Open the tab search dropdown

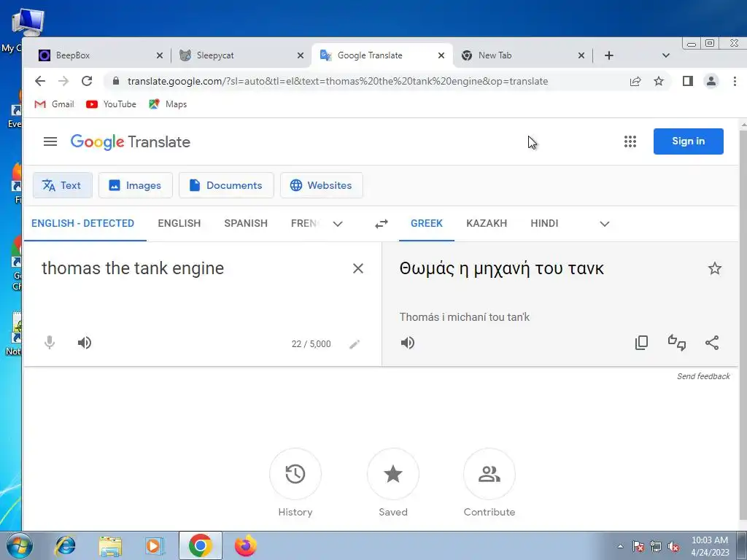(x=665, y=55)
